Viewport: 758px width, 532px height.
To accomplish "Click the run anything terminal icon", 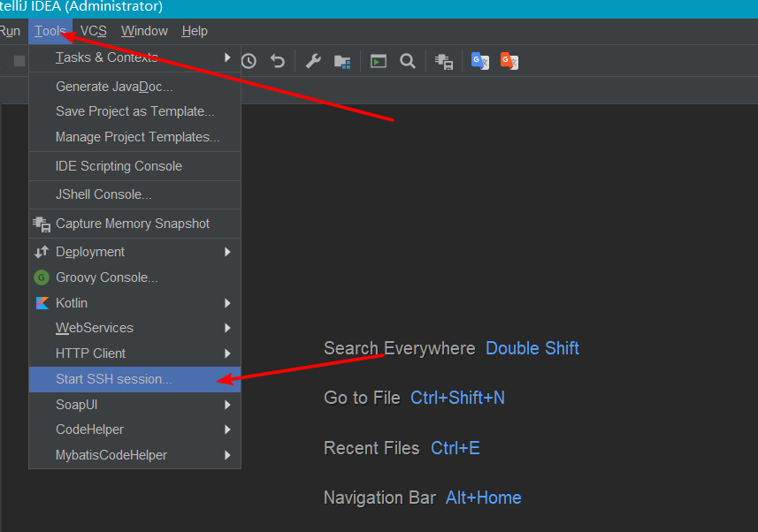I will pos(378,61).
